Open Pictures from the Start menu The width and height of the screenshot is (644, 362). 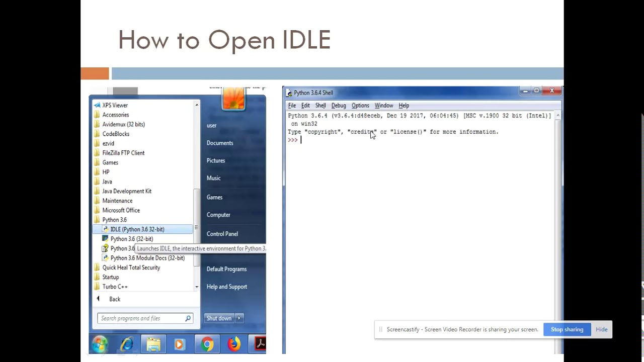click(216, 160)
